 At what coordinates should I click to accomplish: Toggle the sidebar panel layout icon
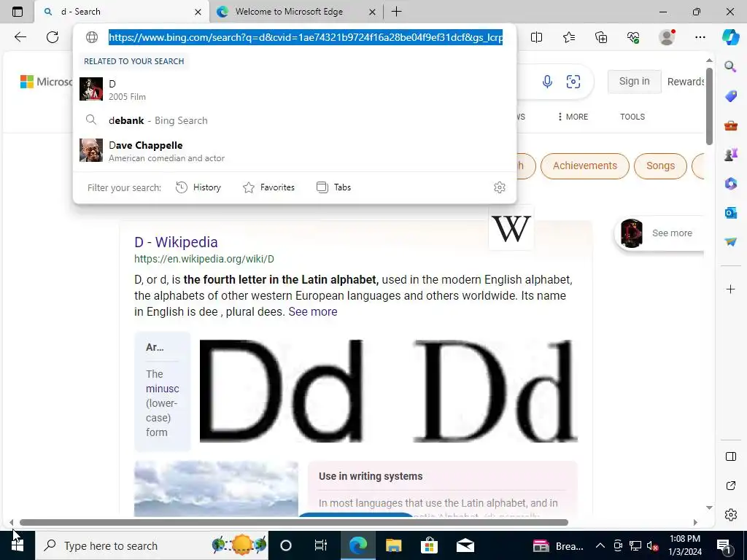[731, 456]
